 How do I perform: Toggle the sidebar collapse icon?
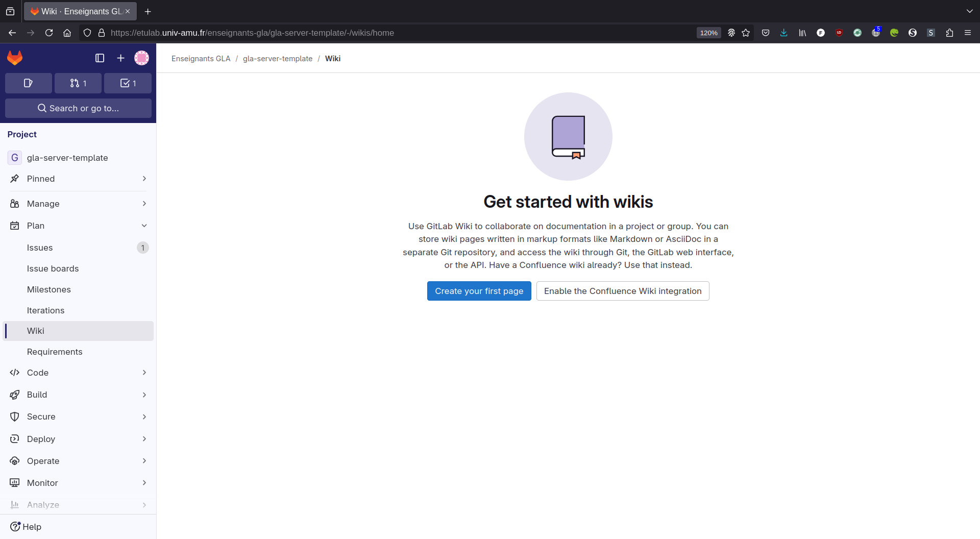[100, 58]
